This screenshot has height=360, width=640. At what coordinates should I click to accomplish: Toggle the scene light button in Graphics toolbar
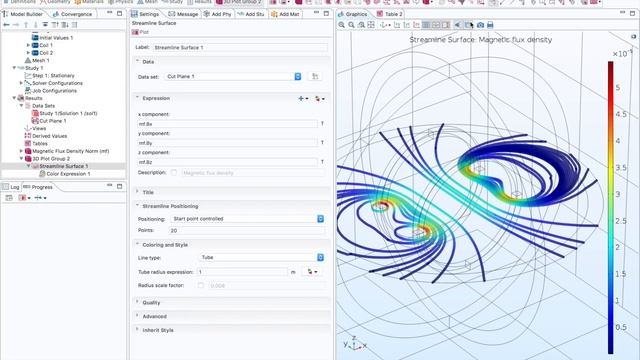(x=458, y=25)
